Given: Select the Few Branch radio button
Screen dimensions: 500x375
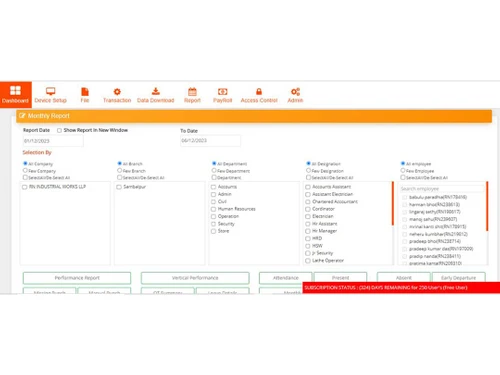Looking at the screenshot, I should [120, 170].
